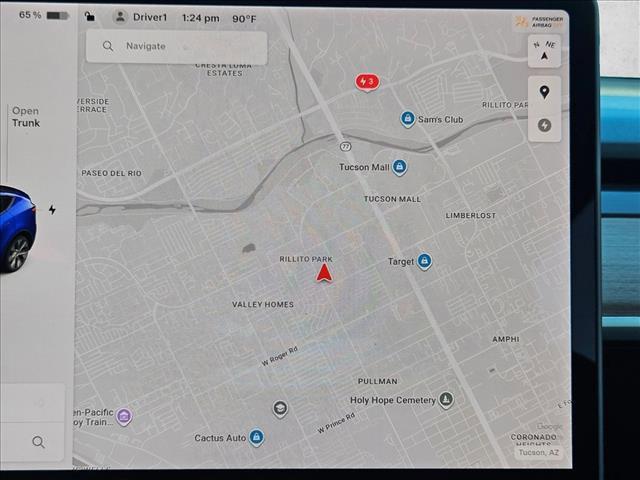Select the Holy Hope Cemetery marker

[445, 400]
